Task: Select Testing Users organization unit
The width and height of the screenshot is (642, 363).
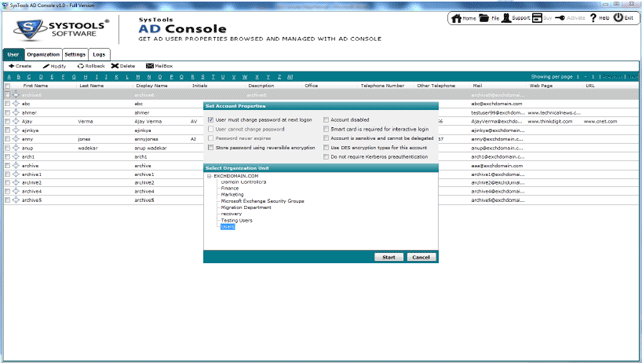Action: [237, 220]
